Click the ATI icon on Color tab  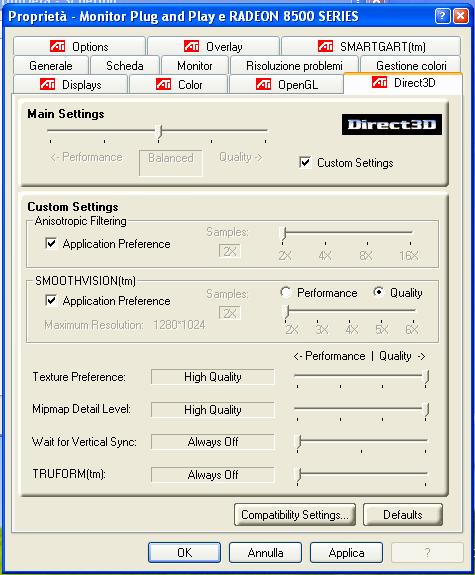[x=163, y=84]
